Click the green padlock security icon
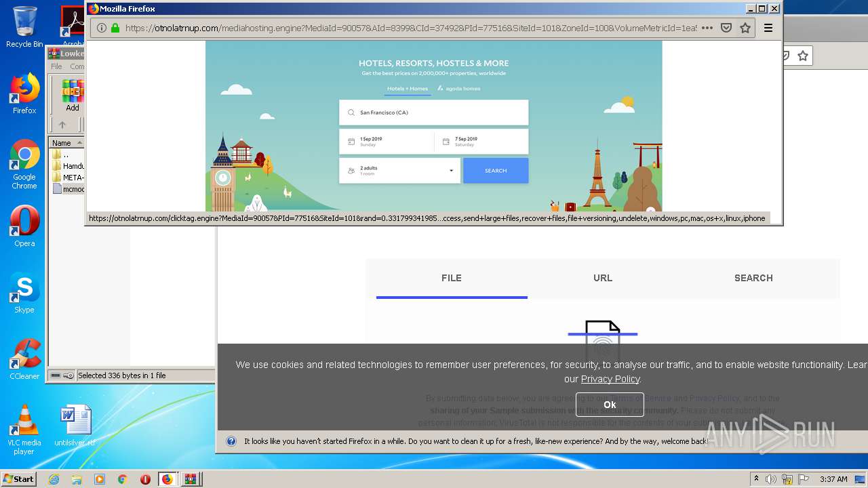Viewport: 868px width, 488px height. point(115,28)
